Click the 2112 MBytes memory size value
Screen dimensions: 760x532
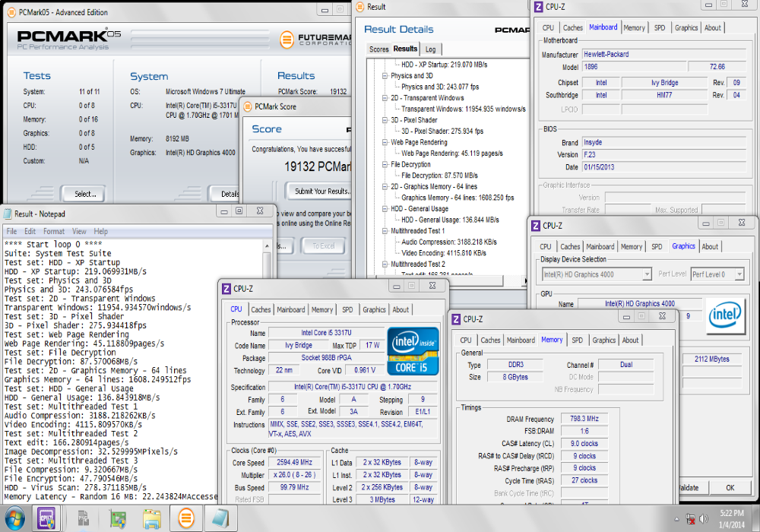coord(711,359)
